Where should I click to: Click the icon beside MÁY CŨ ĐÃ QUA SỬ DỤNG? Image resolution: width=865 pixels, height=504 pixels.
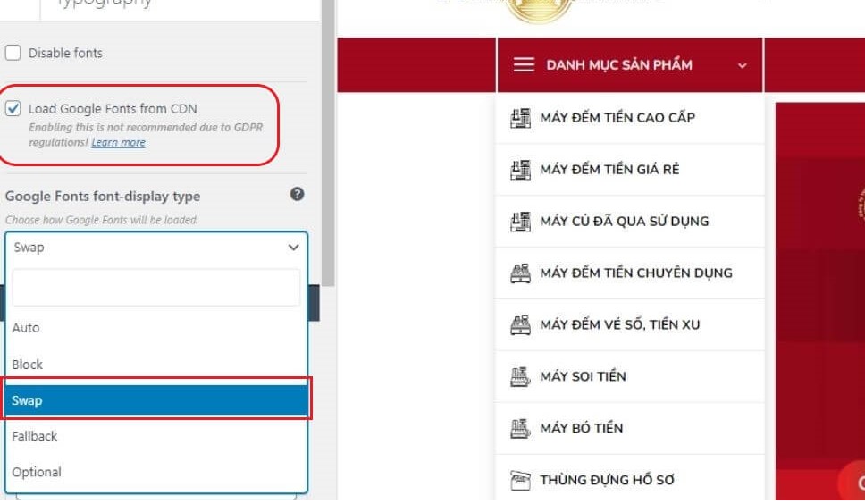pos(520,222)
